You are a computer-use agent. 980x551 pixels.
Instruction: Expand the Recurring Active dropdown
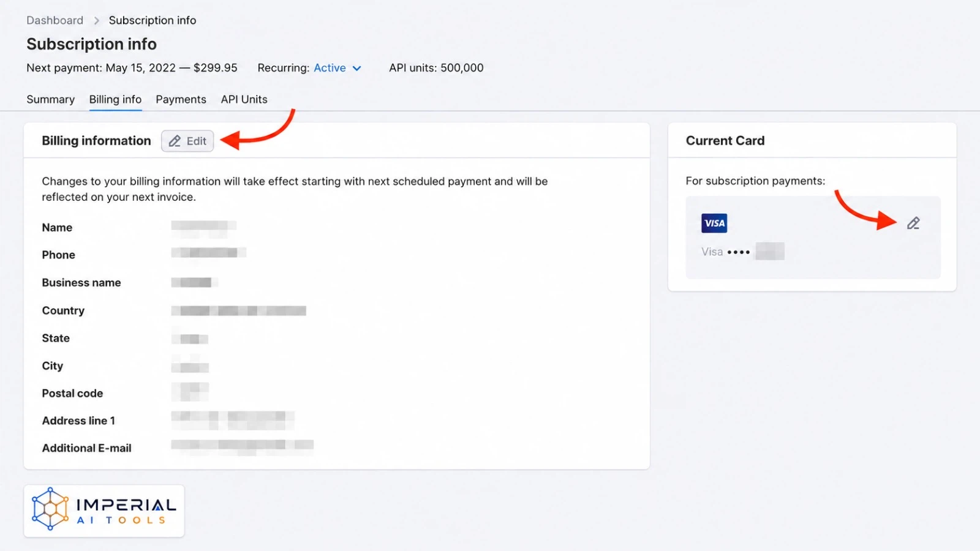[x=337, y=68]
